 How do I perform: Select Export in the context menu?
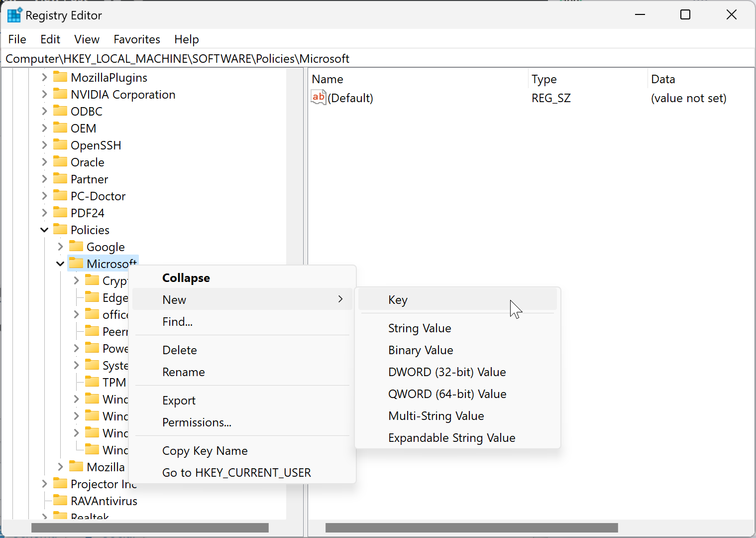pyautogui.click(x=242, y=400)
